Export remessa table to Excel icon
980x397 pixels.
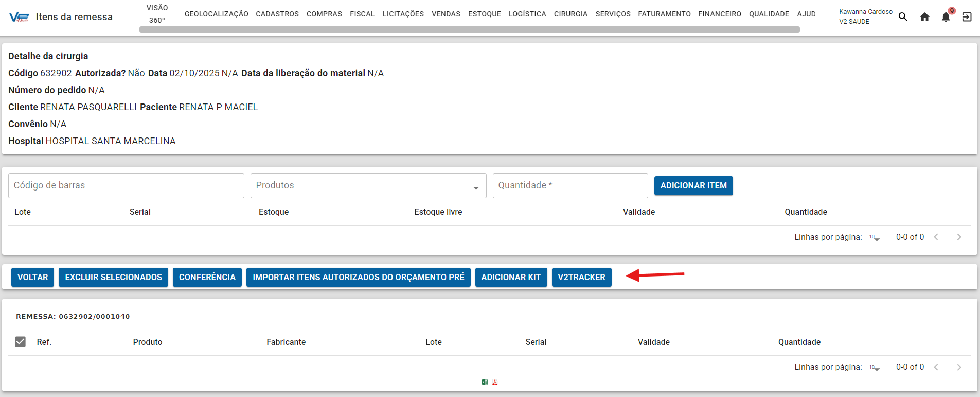pos(484,382)
